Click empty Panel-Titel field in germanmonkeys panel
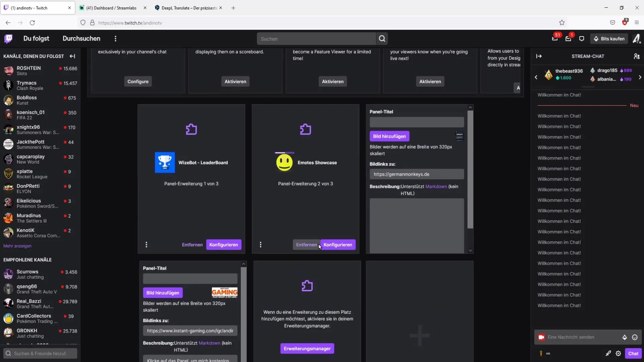The height and width of the screenshot is (362, 644). pyautogui.click(x=417, y=122)
